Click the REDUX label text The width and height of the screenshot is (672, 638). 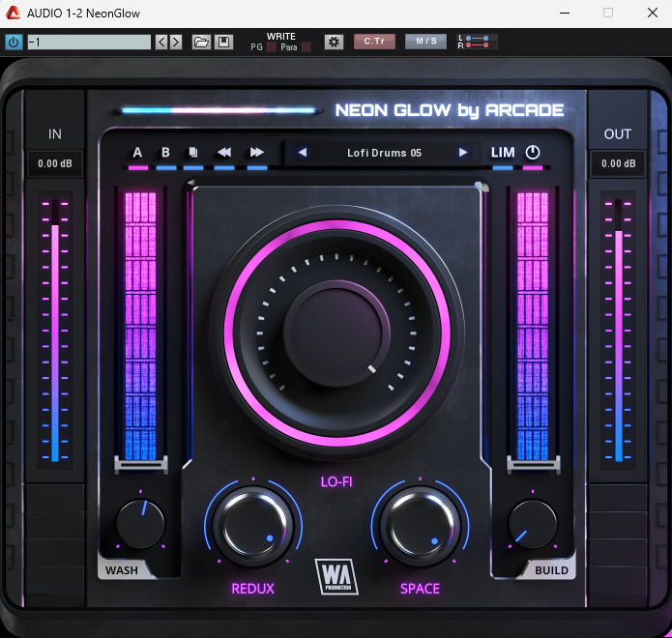(253, 589)
